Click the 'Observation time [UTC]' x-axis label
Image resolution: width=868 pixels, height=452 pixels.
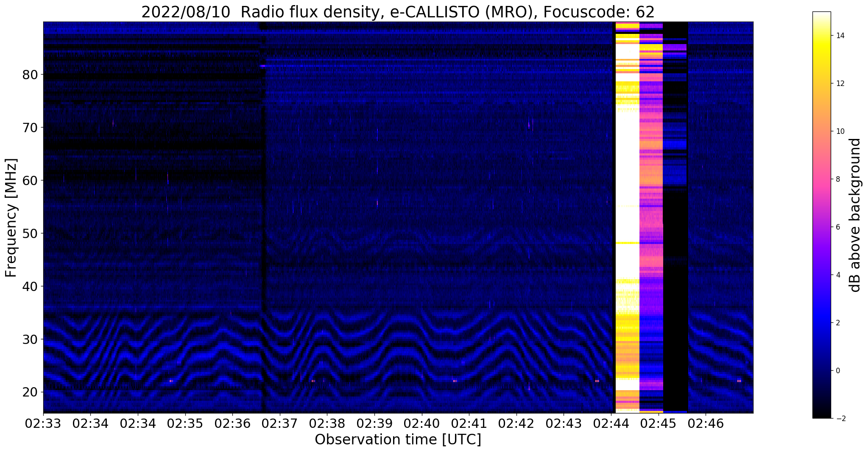(x=398, y=440)
